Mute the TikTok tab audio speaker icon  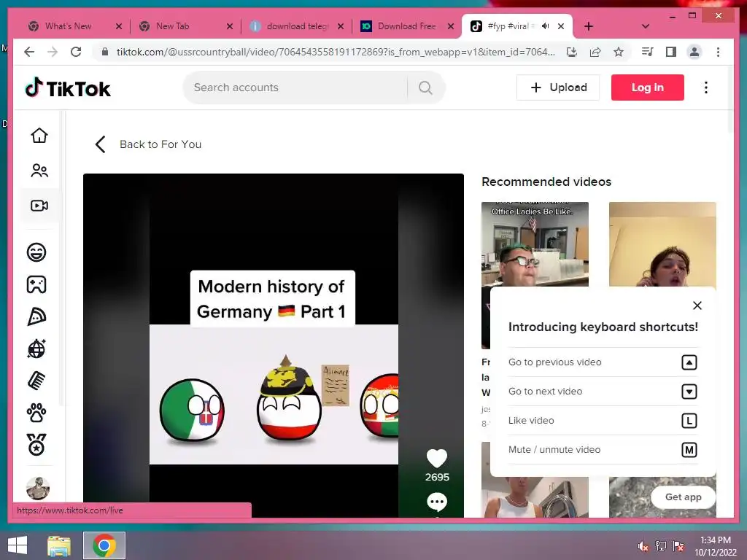click(545, 26)
